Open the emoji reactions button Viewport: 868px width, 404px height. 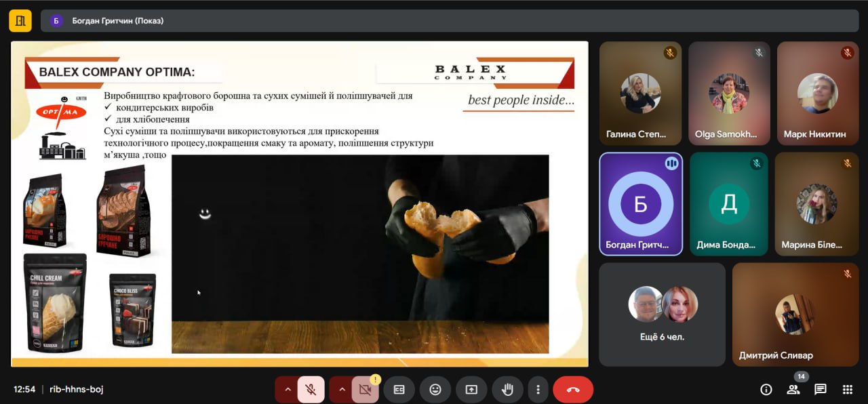(x=435, y=390)
